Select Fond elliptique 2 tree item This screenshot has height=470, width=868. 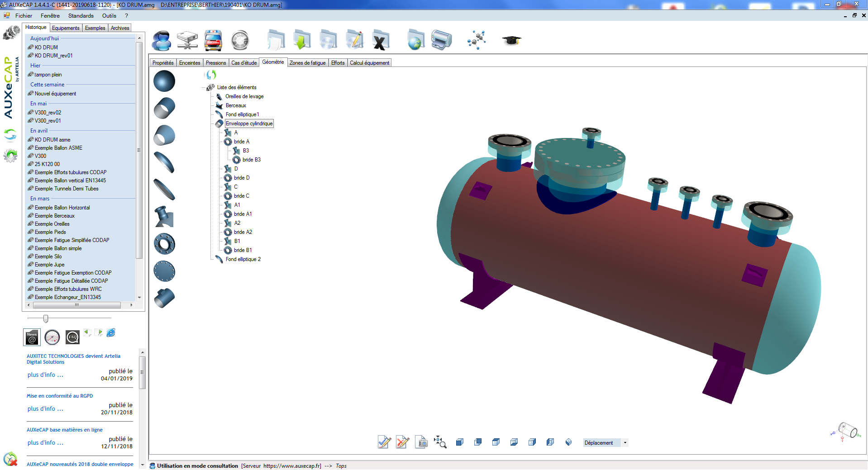pos(243,259)
